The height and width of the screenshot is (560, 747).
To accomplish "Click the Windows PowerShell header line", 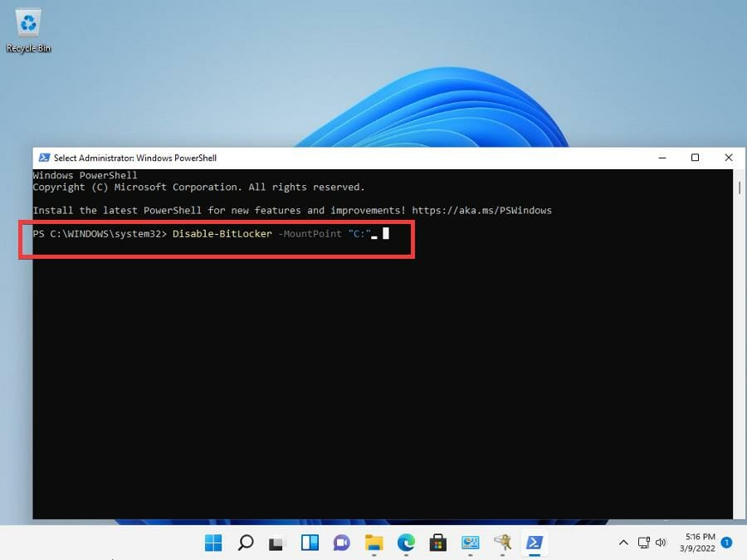I will (85, 175).
